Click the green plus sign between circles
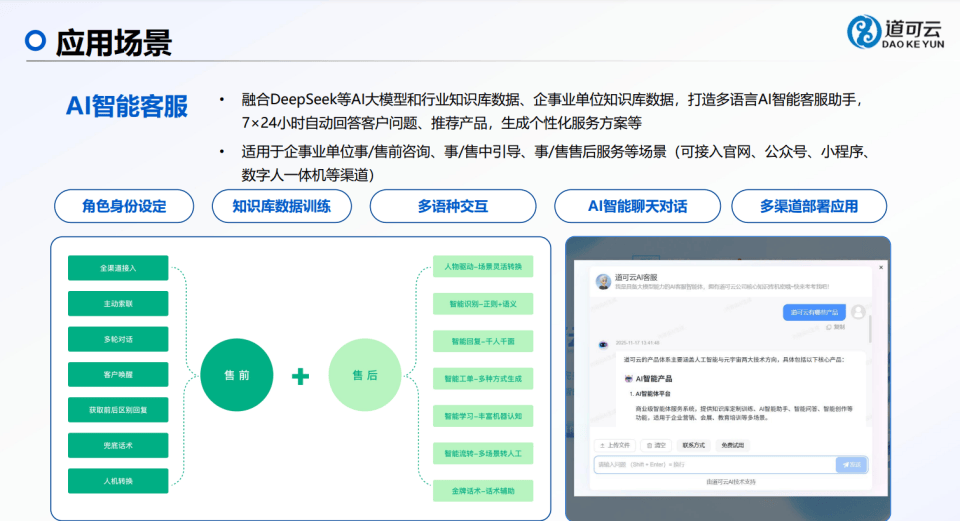This screenshot has width=960, height=521. click(300, 376)
